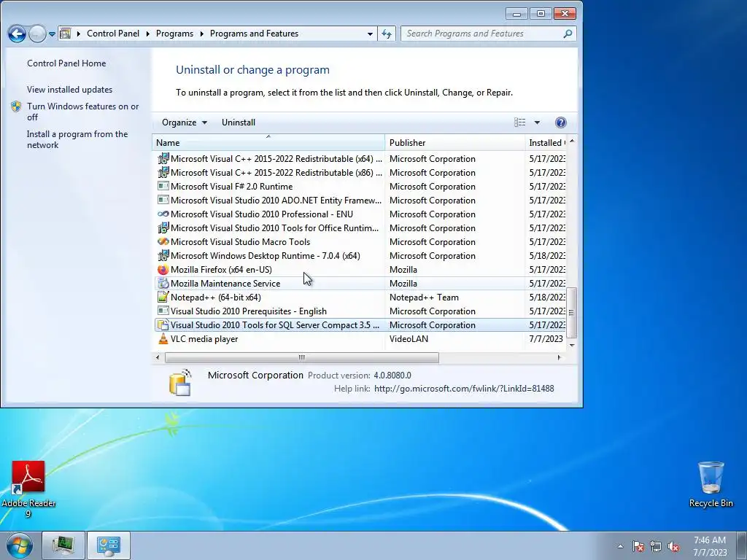Open Adobe Reader 9 desktop shortcut
The height and width of the screenshot is (560, 747).
tap(28, 489)
